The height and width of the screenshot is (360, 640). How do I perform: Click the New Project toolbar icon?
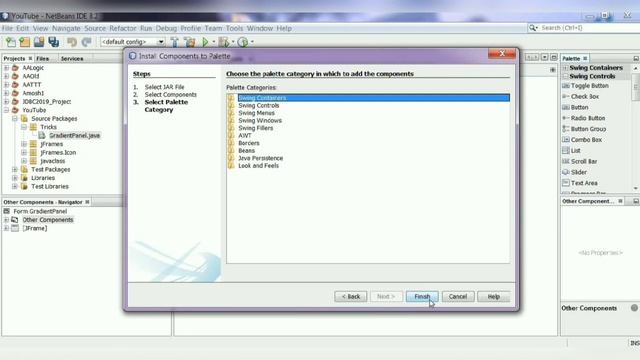point(25,42)
